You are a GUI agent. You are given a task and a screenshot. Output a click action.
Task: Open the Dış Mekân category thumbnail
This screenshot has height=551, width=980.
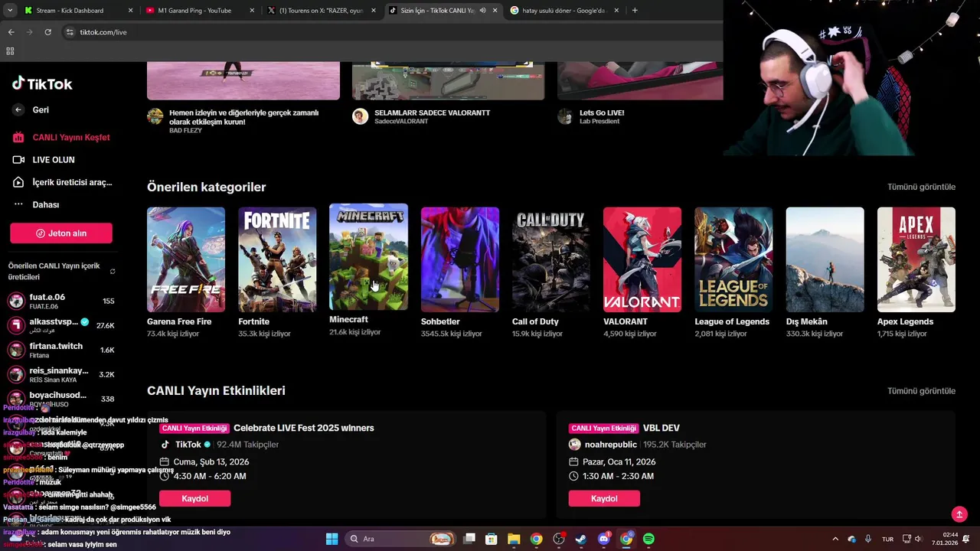tap(825, 259)
